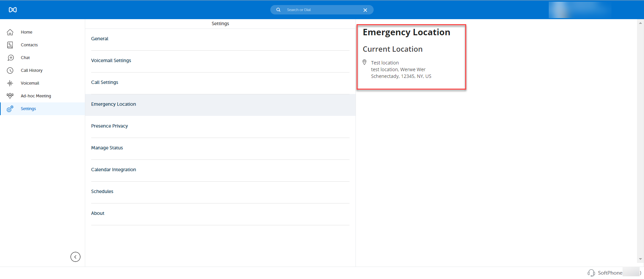The height and width of the screenshot is (279, 644).
Task: Open Presence Privacy settings
Action: click(109, 126)
